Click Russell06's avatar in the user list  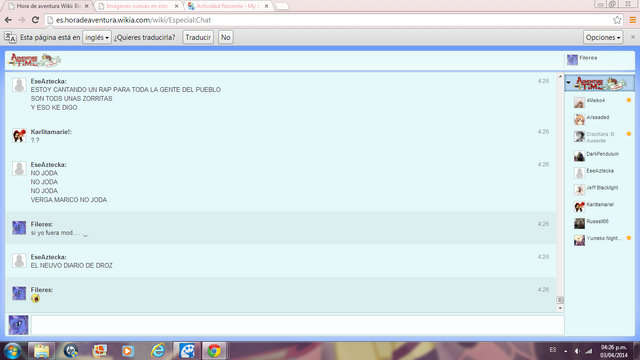click(x=579, y=223)
